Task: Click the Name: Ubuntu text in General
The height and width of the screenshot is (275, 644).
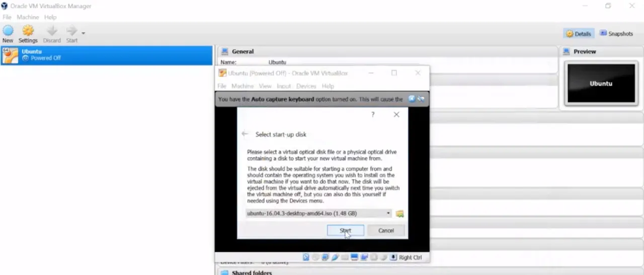Action: coord(253,62)
